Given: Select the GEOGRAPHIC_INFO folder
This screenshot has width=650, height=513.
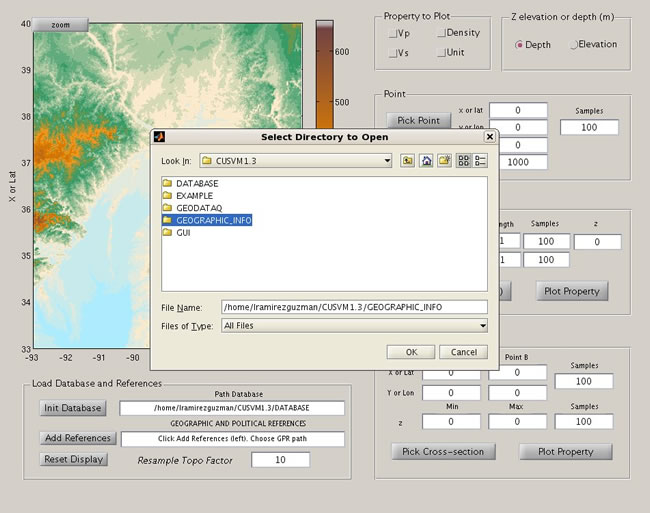Looking at the screenshot, I should [207, 220].
